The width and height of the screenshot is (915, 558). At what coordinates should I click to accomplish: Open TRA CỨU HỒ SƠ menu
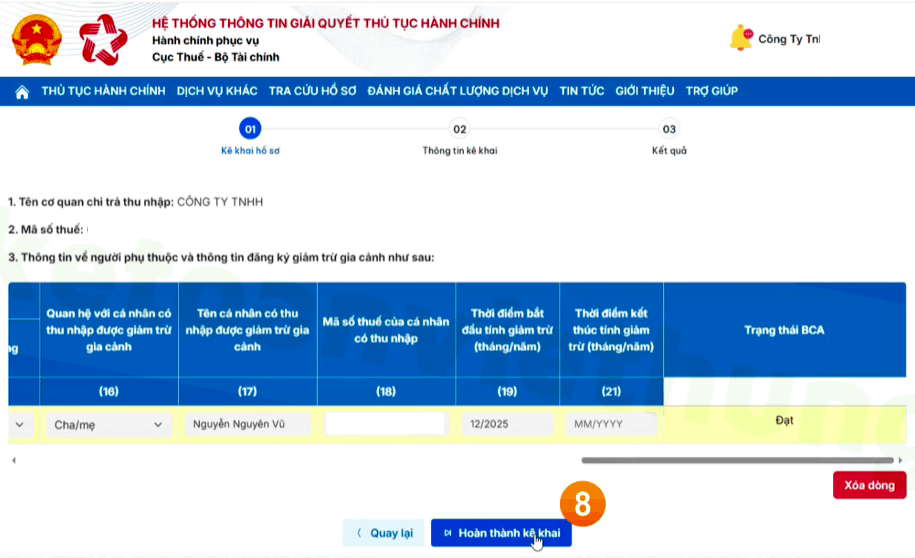click(x=312, y=91)
